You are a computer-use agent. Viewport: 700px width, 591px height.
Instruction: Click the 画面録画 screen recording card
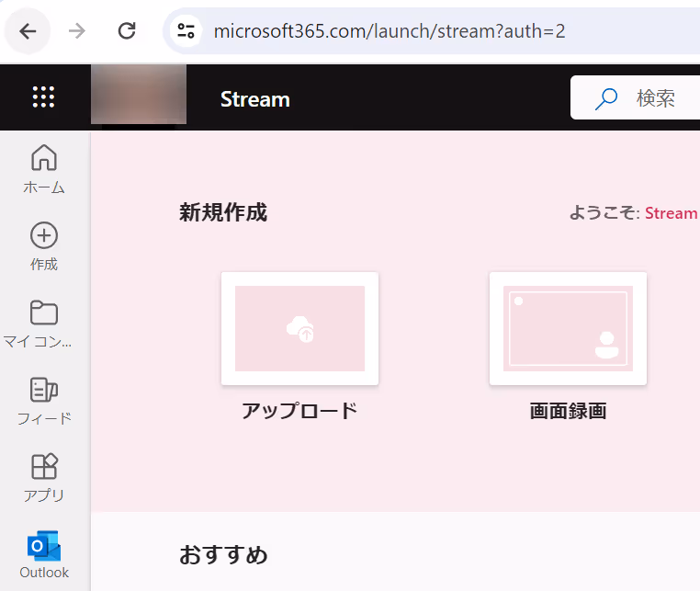pos(569,328)
